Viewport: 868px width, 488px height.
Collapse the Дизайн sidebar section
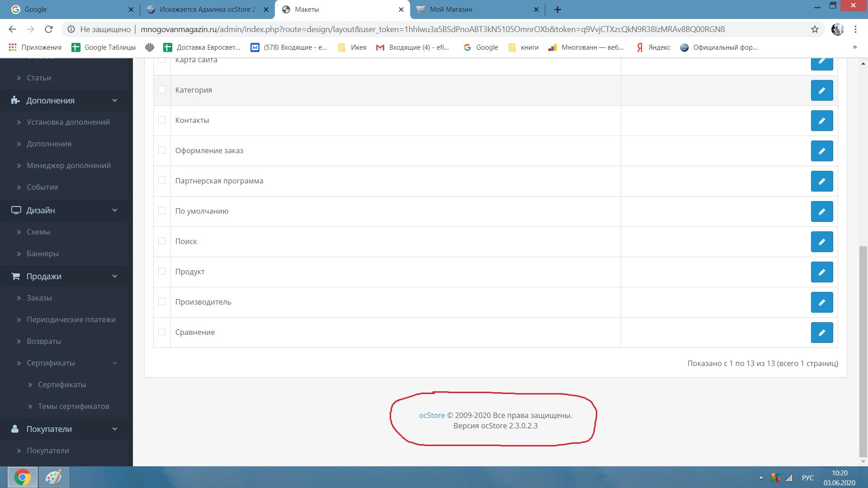[64, 210]
